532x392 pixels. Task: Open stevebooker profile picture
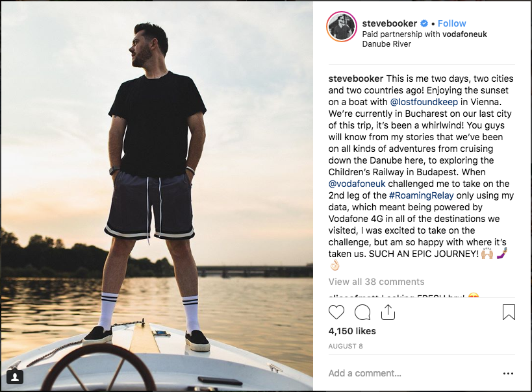(x=341, y=27)
